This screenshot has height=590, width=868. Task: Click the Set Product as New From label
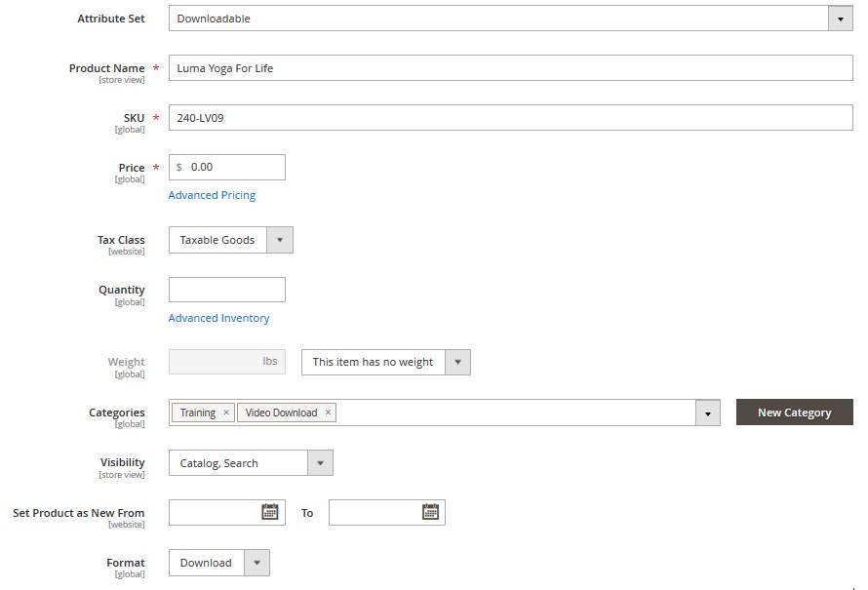coord(79,513)
